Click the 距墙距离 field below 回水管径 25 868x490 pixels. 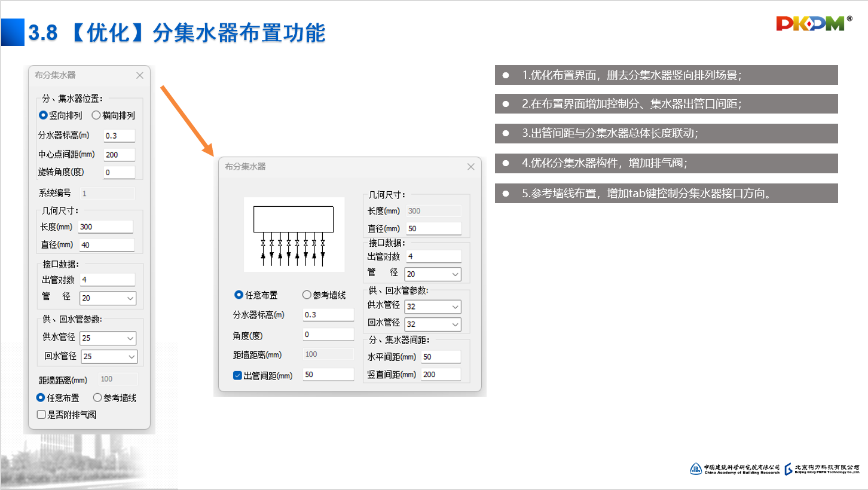tap(118, 379)
